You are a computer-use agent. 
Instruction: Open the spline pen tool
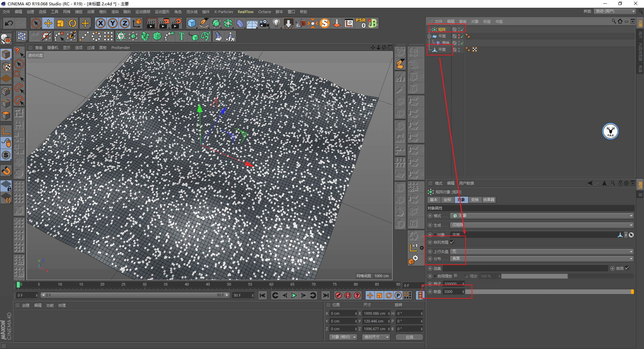coord(204,23)
